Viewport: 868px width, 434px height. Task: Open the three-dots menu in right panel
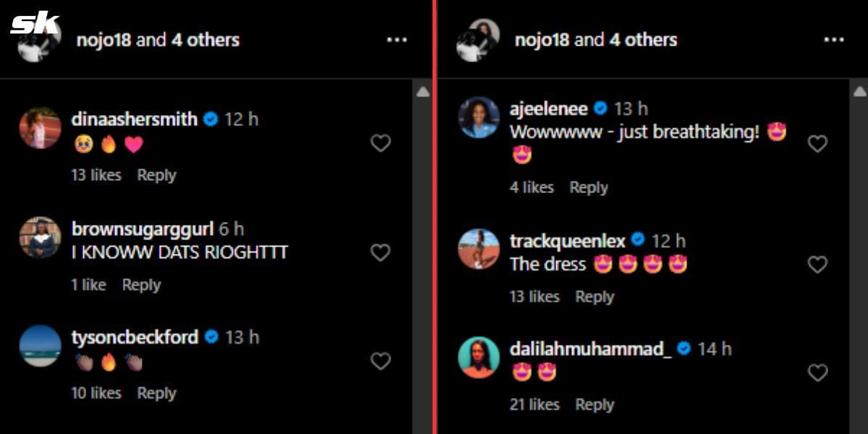coord(834,40)
